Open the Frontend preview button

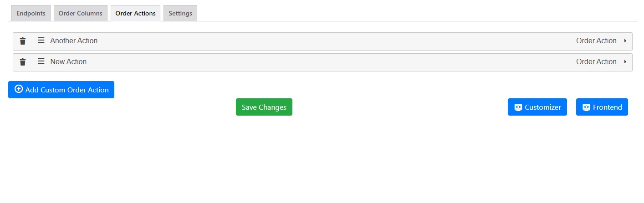(602, 107)
